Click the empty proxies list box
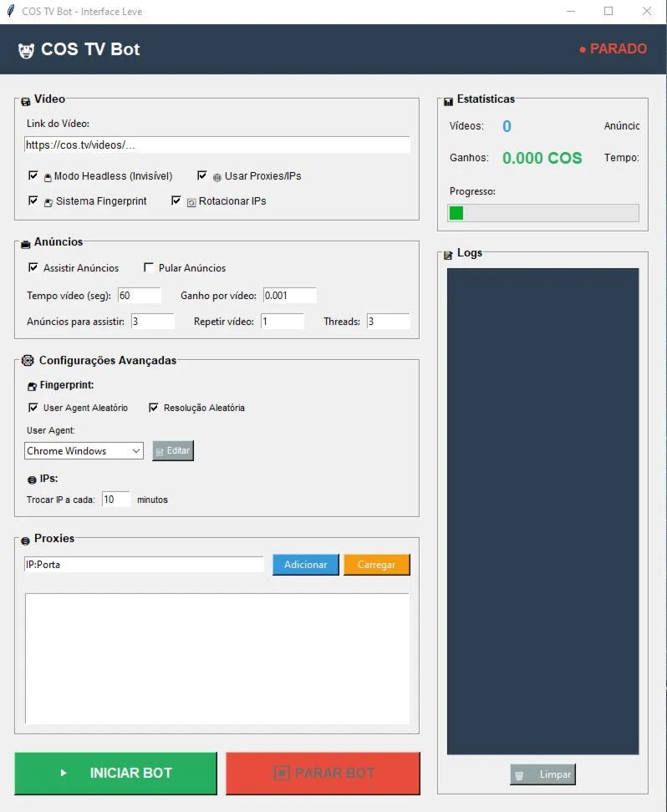Image resolution: width=667 pixels, height=812 pixels. click(x=217, y=659)
